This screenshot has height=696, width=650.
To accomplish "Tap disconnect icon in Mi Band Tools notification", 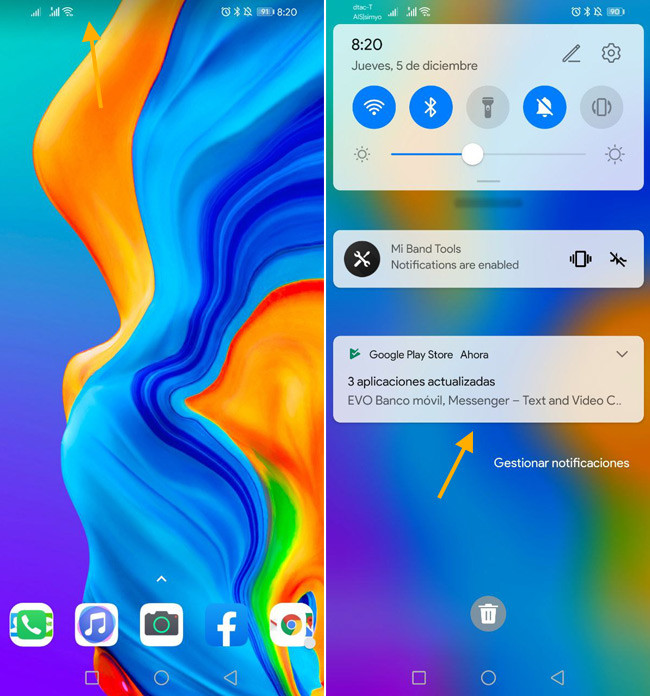I will click(x=618, y=259).
